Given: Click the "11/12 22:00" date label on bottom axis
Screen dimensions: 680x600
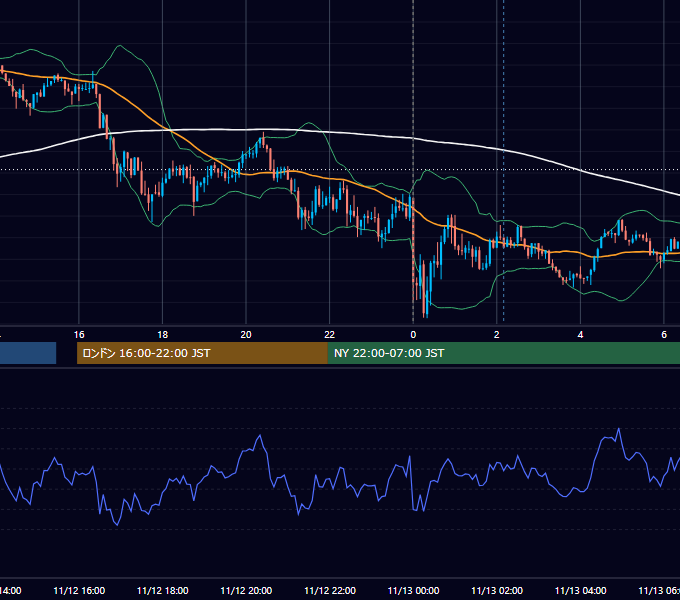Looking at the screenshot, I should [x=330, y=590].
